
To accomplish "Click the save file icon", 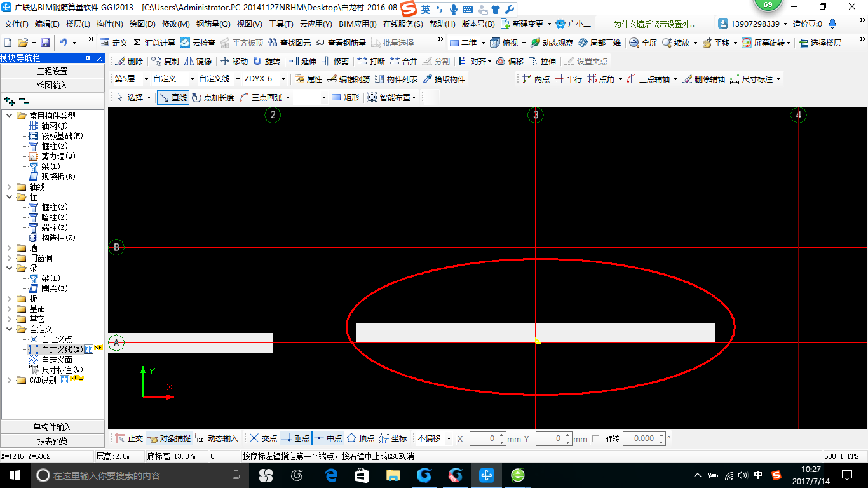I will coord(45,43).
